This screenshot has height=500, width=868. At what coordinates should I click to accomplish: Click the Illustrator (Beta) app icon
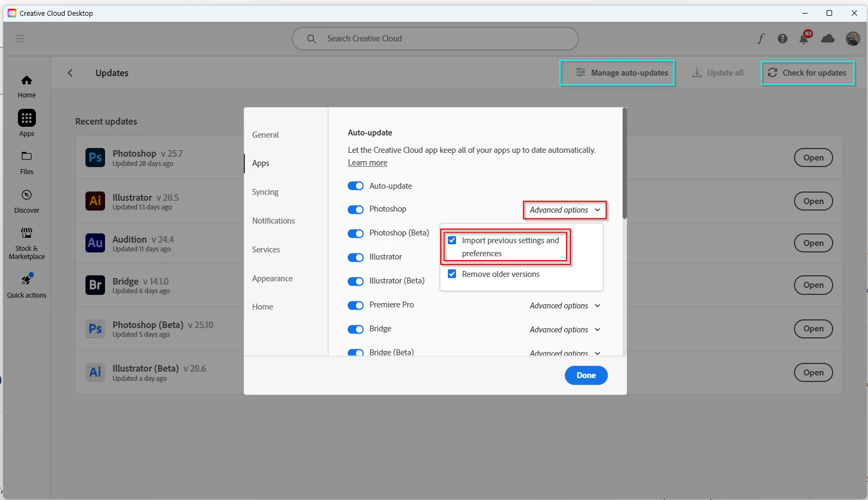pyautogui.click(x=95, y=372)
